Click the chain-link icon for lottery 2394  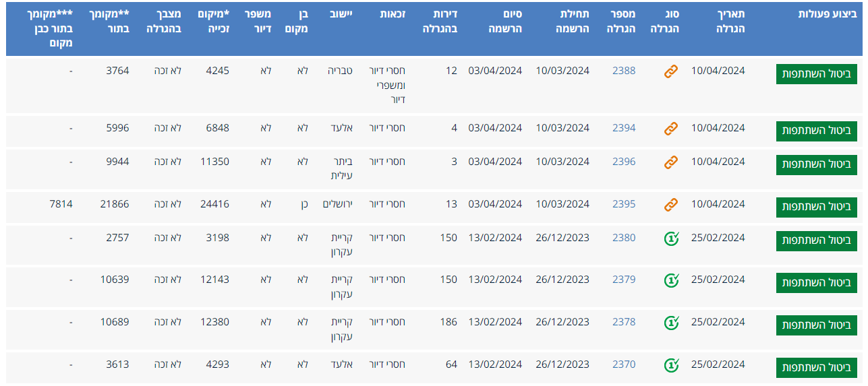(x=670, y=129)
